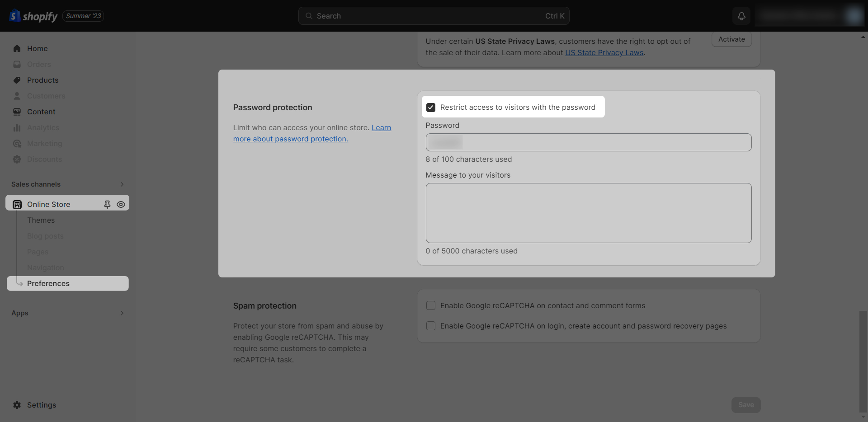Click scrollbar up arrow

pyautogui.click(x=863, y=37)
